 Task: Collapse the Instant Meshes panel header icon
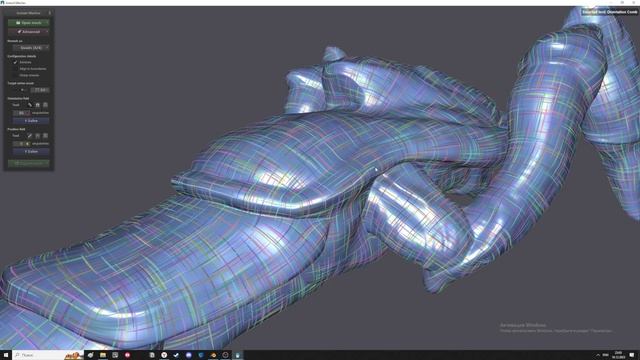click(x=50, y=13)
